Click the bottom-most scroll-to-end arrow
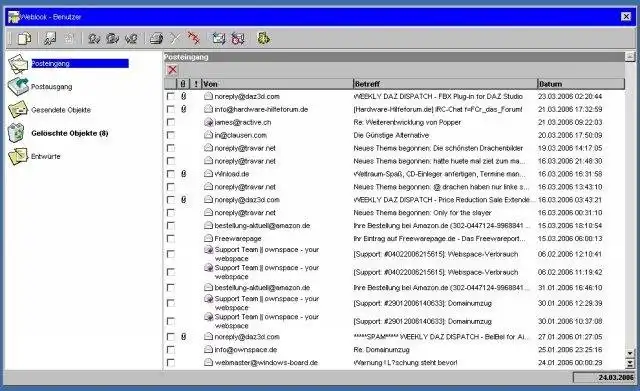This screenshot has width=640, height=391. click(x=630, y=363)
